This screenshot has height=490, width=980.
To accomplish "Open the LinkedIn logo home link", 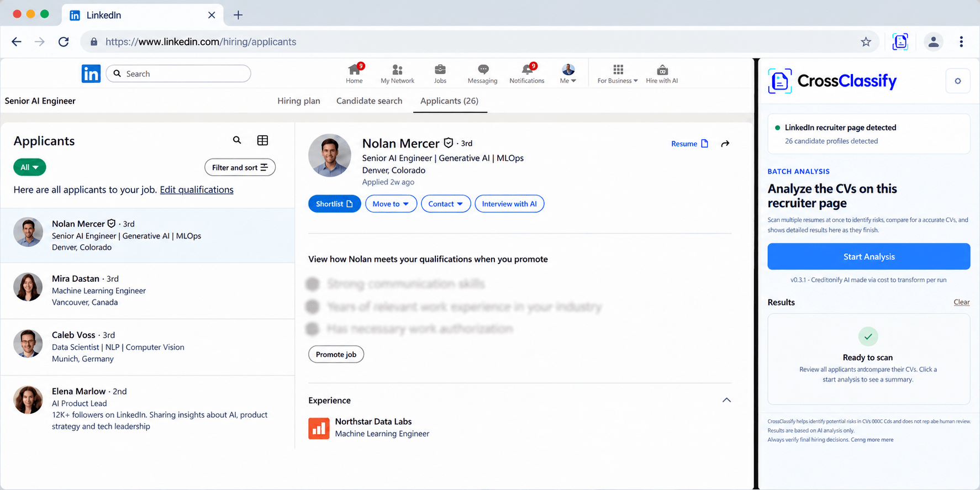I will [91, 73].
